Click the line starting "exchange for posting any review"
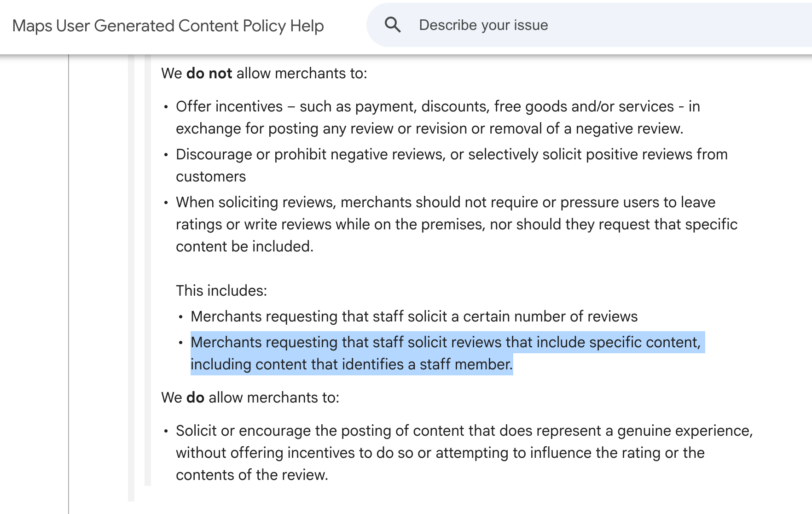 (429, 128)
